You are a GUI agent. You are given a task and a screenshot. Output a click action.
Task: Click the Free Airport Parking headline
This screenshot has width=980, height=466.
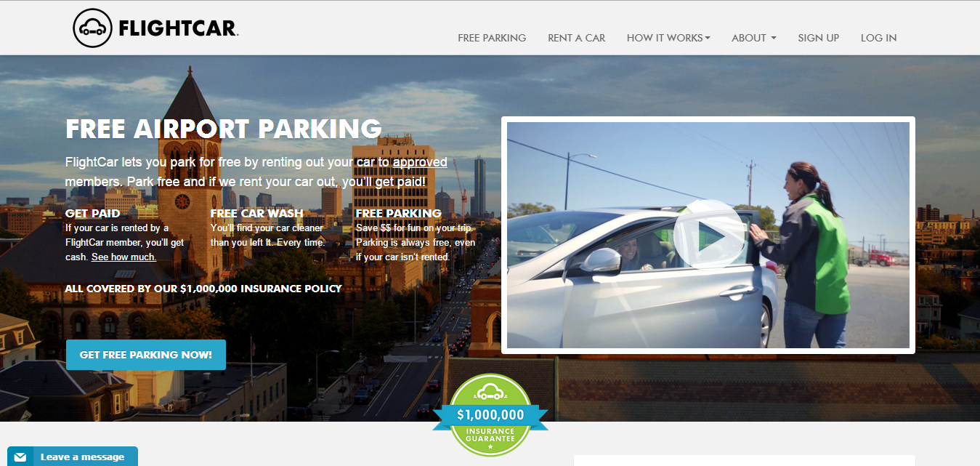[224, 129]
